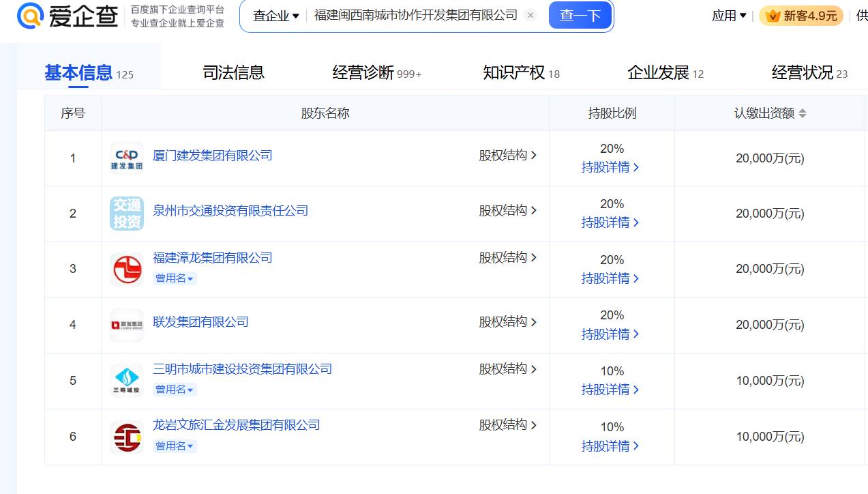Viewport: 868px width, 494px height.
Task: Click the 联发集团 company logo
Action: 127,325
